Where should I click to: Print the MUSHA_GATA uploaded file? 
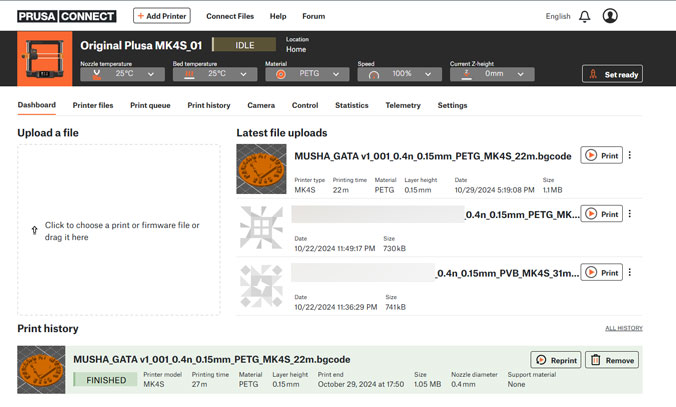(x=601, y=155)
